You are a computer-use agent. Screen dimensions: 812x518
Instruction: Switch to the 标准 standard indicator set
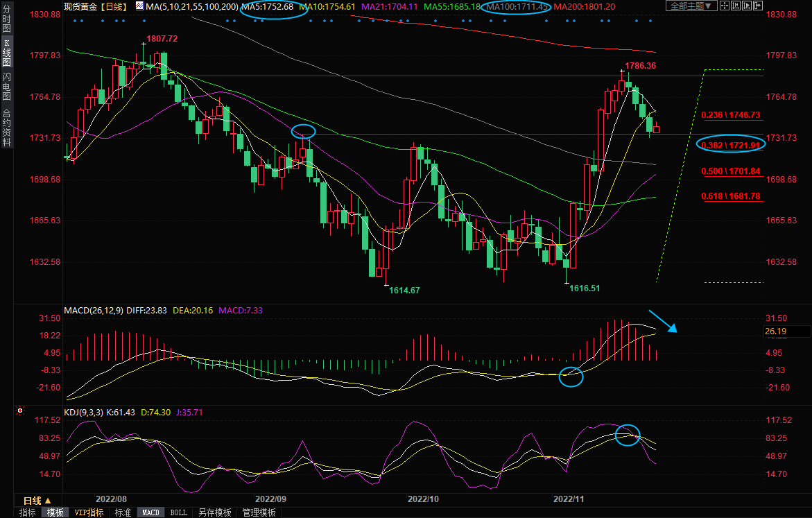point(123,513)
